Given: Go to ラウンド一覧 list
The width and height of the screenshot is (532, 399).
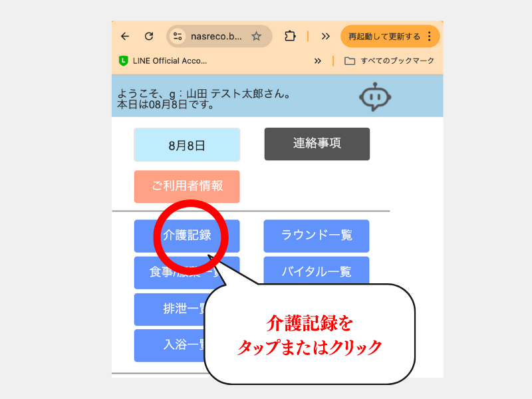Looking at the screenshot, I should click(317, 235).
